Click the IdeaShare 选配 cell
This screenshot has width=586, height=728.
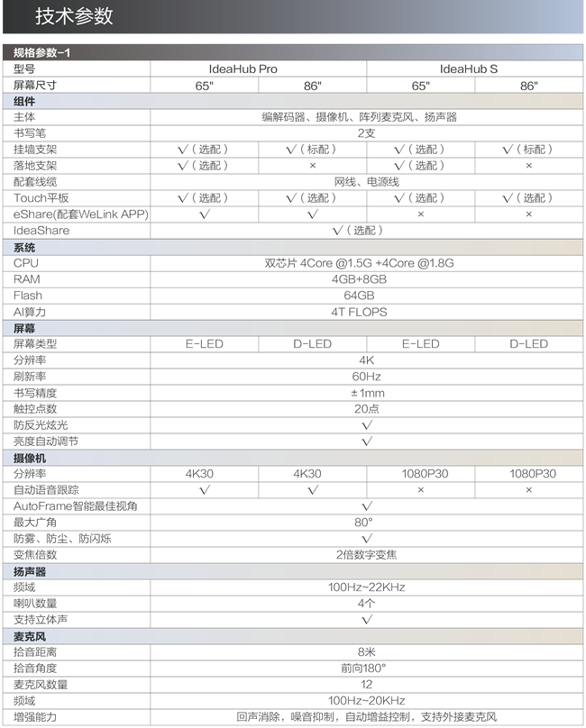[x=358, y=231]
